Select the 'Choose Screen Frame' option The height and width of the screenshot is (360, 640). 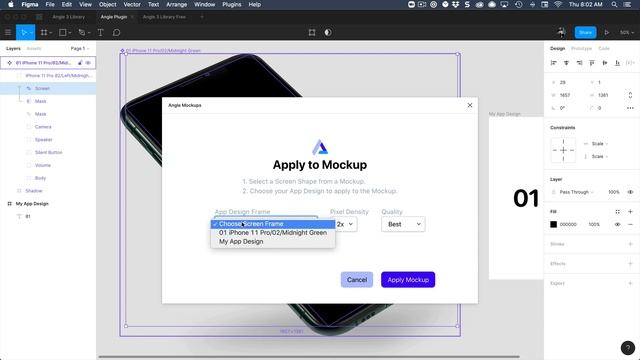point(273,224)
